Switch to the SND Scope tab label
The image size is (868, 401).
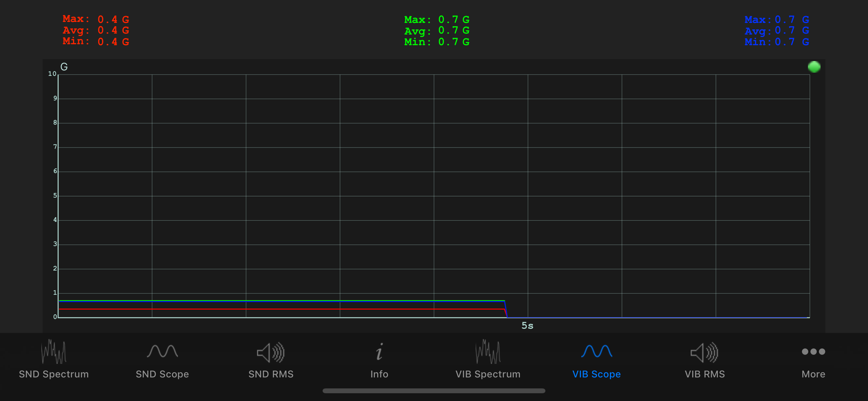click(162, 374)
